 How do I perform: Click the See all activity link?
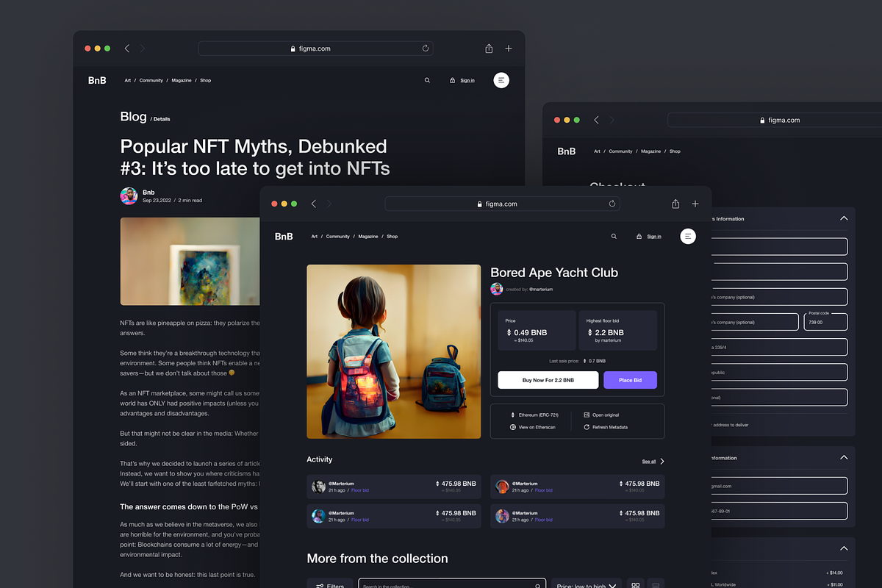click(x=649, y=462)
